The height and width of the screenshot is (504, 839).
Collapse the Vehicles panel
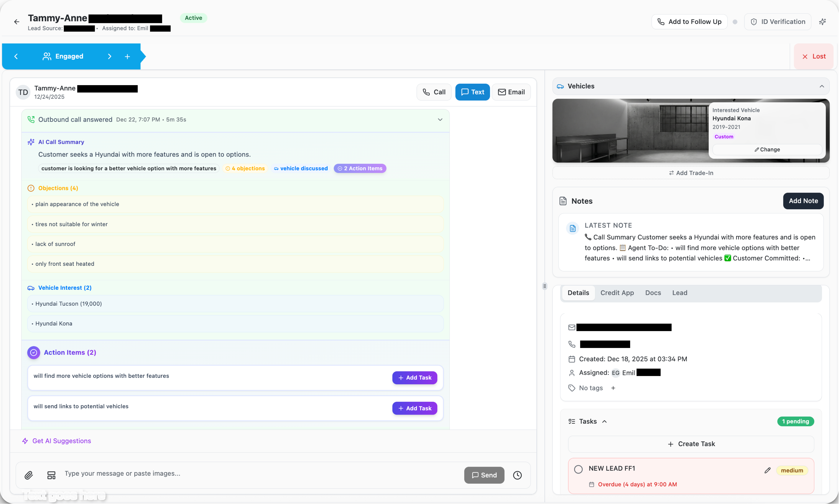[x=822, y=86]
